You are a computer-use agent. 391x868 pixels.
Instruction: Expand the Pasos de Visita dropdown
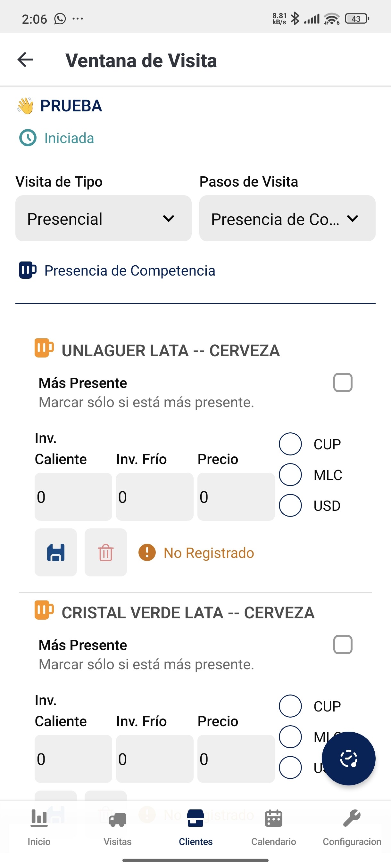tap(287, 218)
